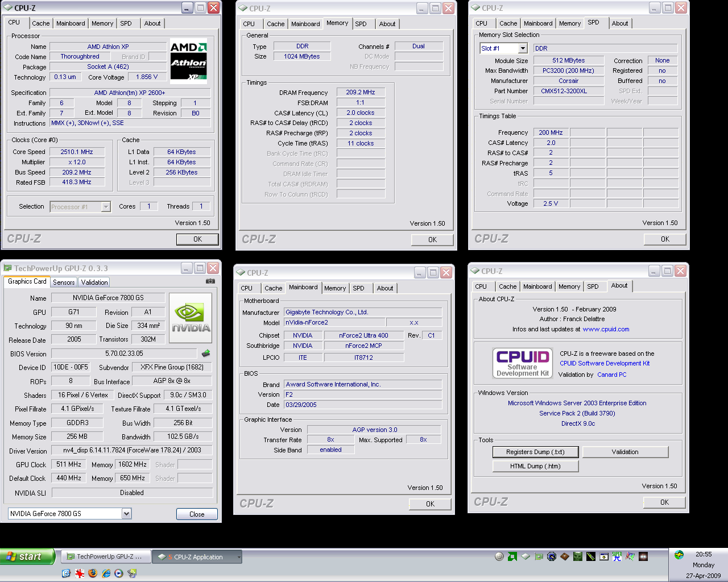This screenshot has height=582, width=728.
Task: Click the Registers Dump (.txt) button
Action: point(535,452)
